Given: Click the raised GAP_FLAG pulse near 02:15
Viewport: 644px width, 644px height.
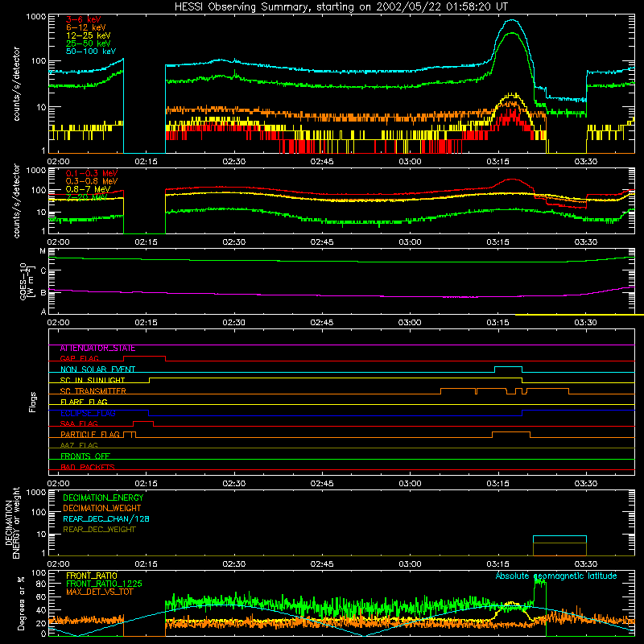Looking at the screenshot, I should pos(145,358).
